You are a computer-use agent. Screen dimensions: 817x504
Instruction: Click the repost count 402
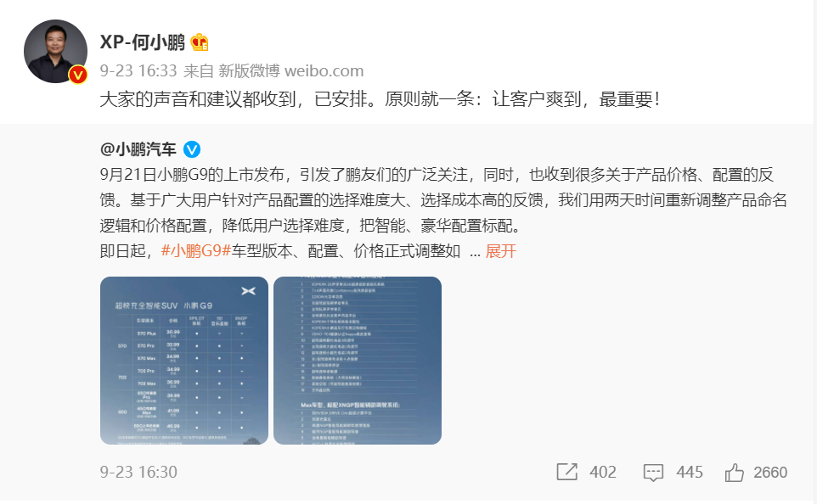[603, 473]
